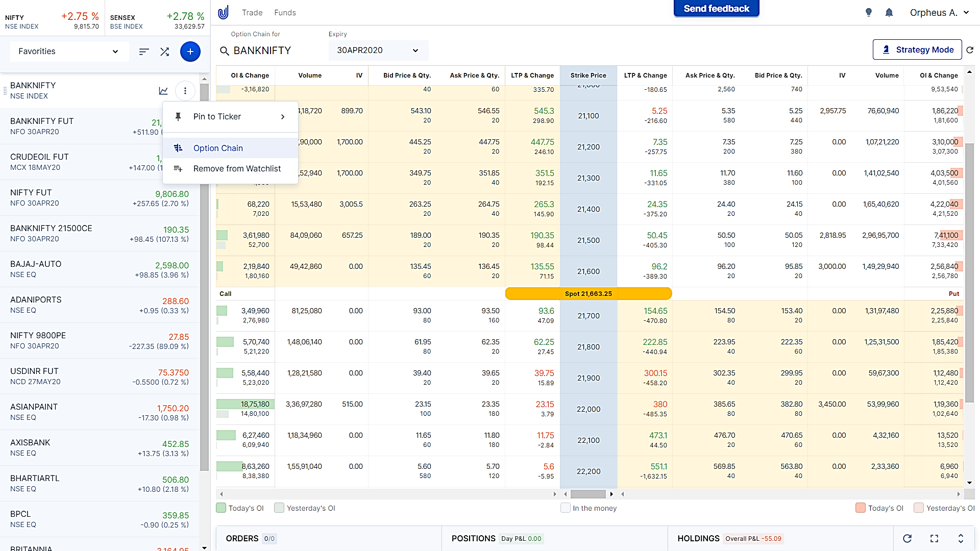The width and height of the screenshot is (980, 551).
Task: Toggle the In the money checkbox
Action: coord(565,508)
